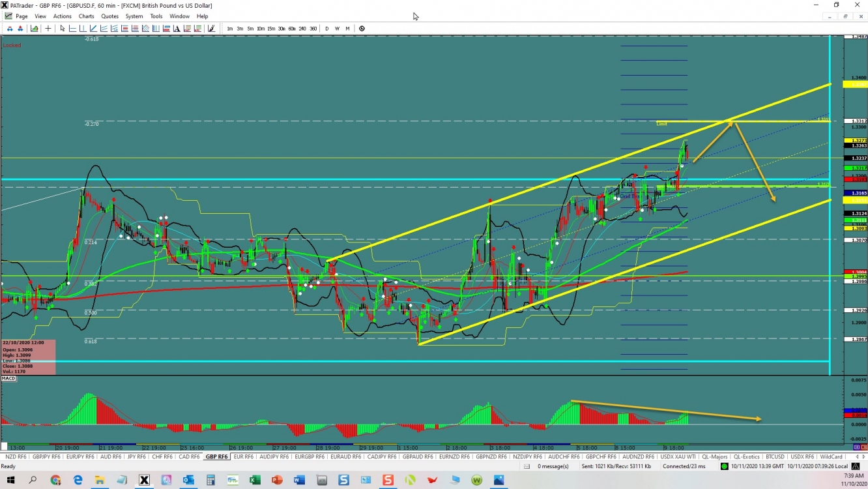Open Excel from the taskbar
Image resolution: width=868 pixels, height=489 pixels.
pyautogui.click(x=255, y=480)
